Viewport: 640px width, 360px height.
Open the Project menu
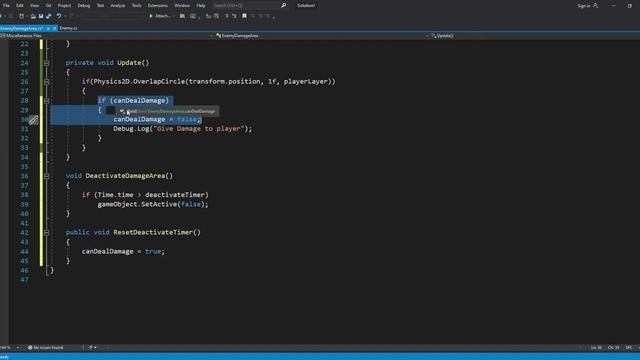click(64, 6)
